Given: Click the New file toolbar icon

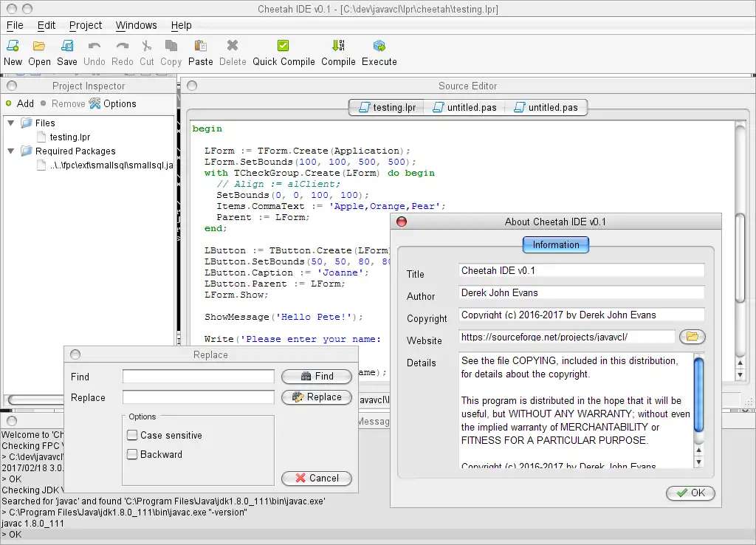Looking at the screenshot, I should 13,46.
